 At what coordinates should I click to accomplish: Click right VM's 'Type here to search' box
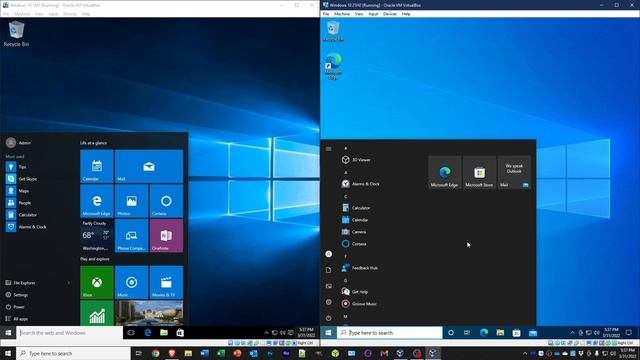389,333
